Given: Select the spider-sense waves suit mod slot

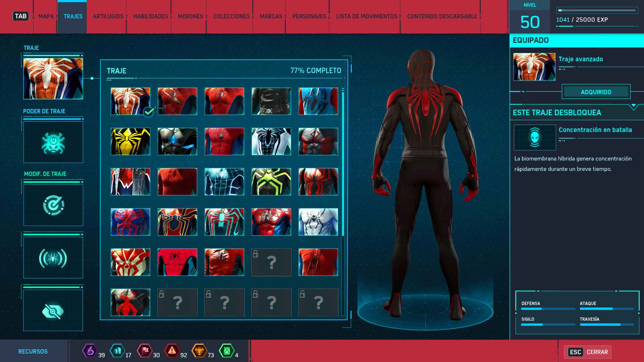Looking at the screenshot, I should pyautogui.click(x=53, y=258).
